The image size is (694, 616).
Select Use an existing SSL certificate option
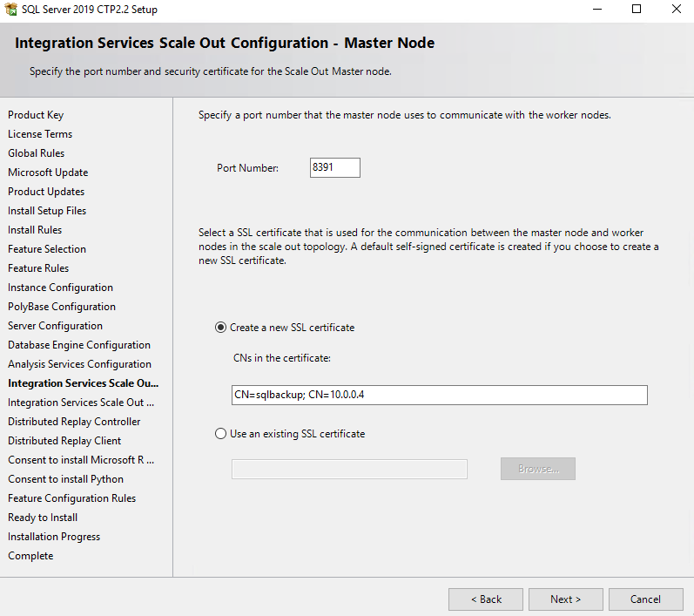click(220, 434)
